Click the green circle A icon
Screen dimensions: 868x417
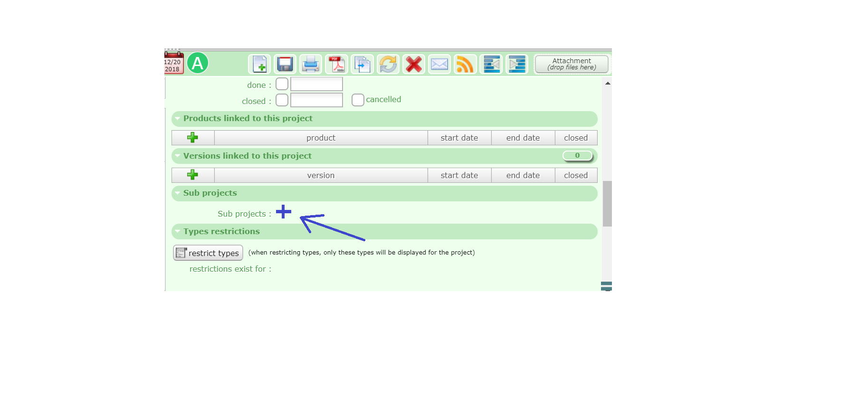click(198, 63)
